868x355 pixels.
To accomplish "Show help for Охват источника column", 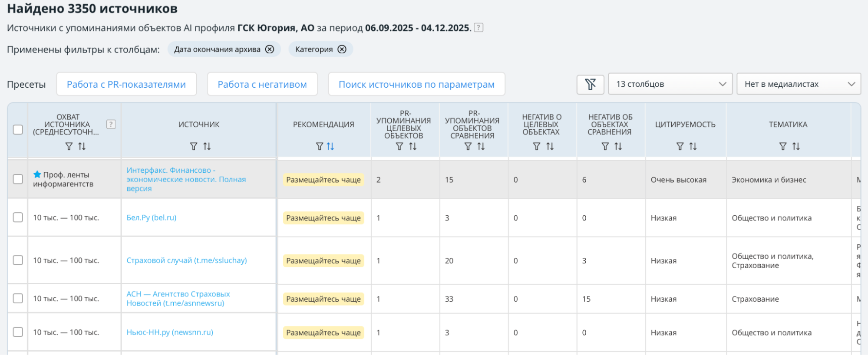I will click(111, 125).
